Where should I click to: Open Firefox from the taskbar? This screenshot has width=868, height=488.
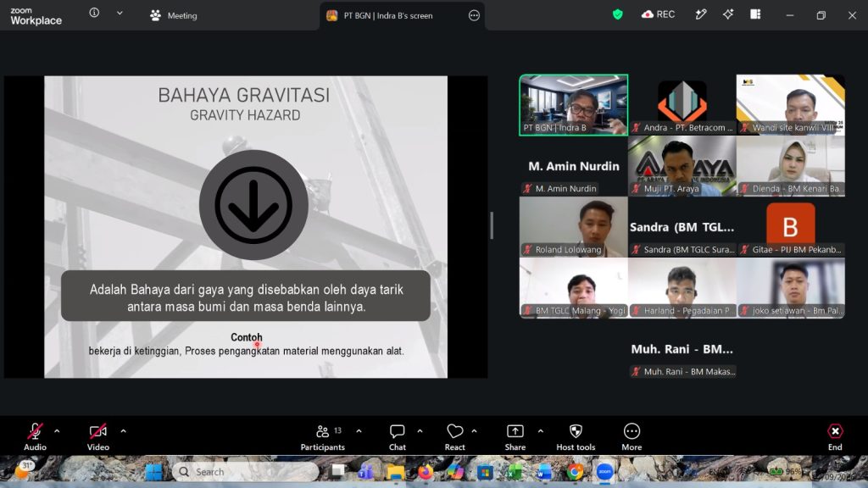click(426, 472)
